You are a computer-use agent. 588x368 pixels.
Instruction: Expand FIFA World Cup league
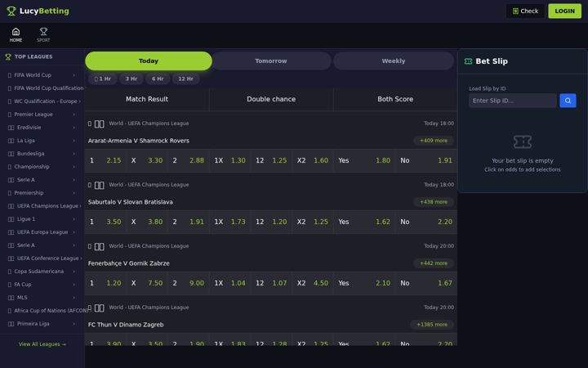coord(42,75)
